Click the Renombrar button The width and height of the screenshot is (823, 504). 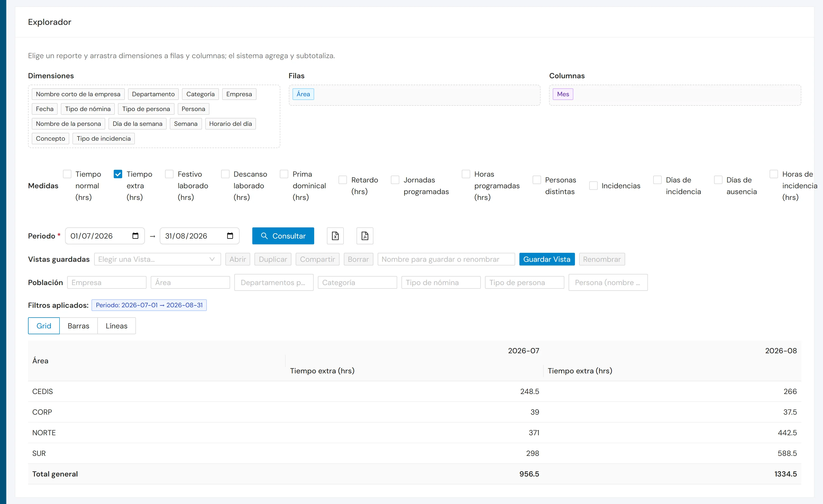tap(602, 259)
